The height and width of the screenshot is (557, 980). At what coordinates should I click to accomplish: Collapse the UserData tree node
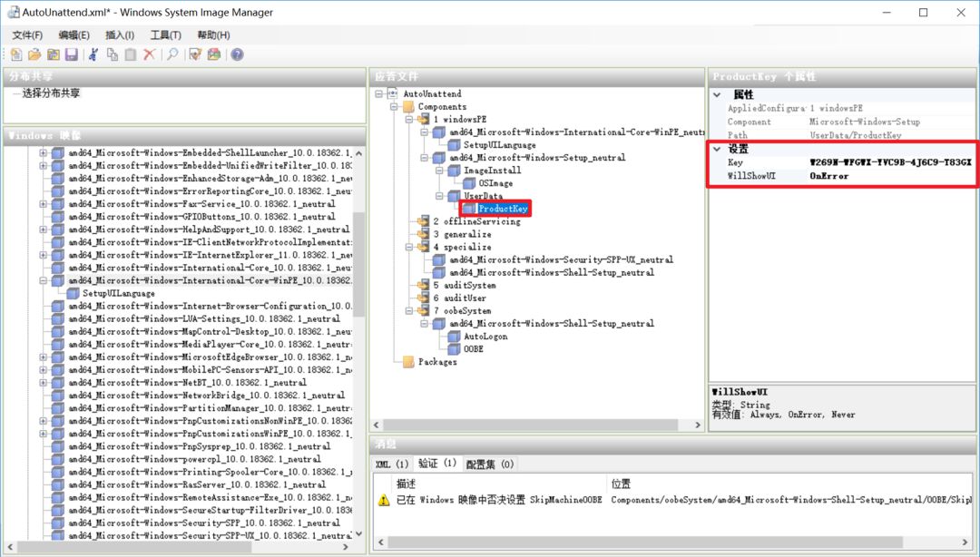tap(439, 196)
